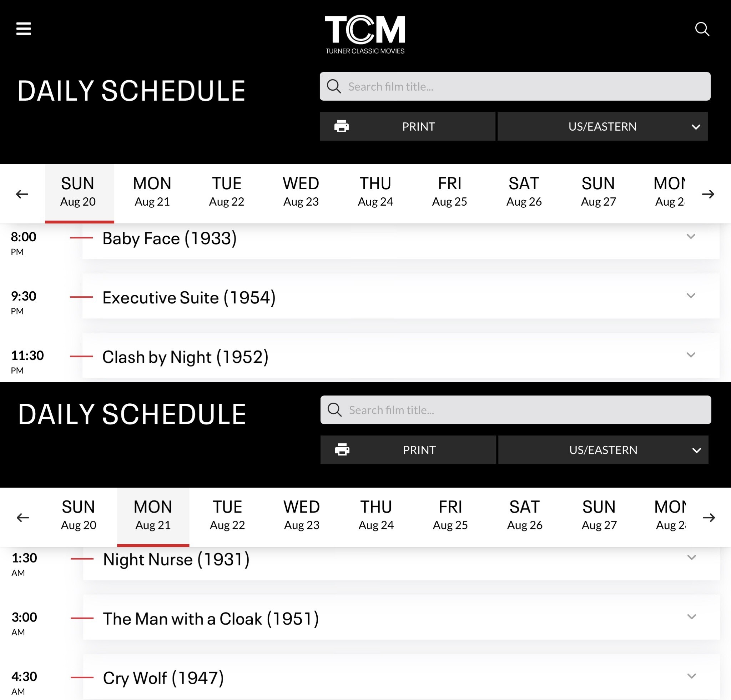Open the header magnifier search icon
731x700 pixels.
(x=702, y=29)
